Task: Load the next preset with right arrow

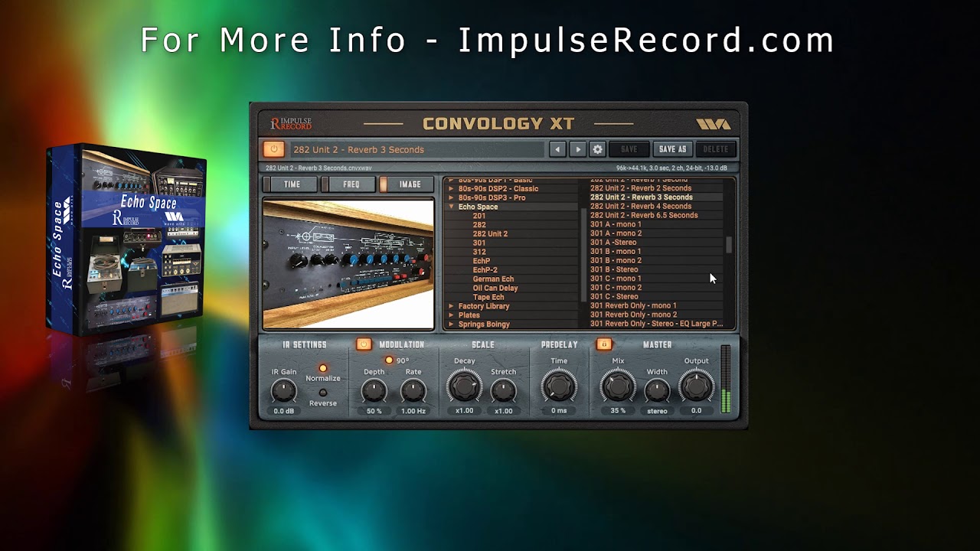Action: point(578,149)
